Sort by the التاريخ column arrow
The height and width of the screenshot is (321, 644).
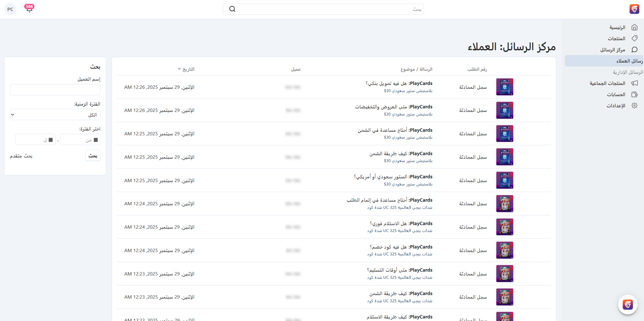point(179,69)
